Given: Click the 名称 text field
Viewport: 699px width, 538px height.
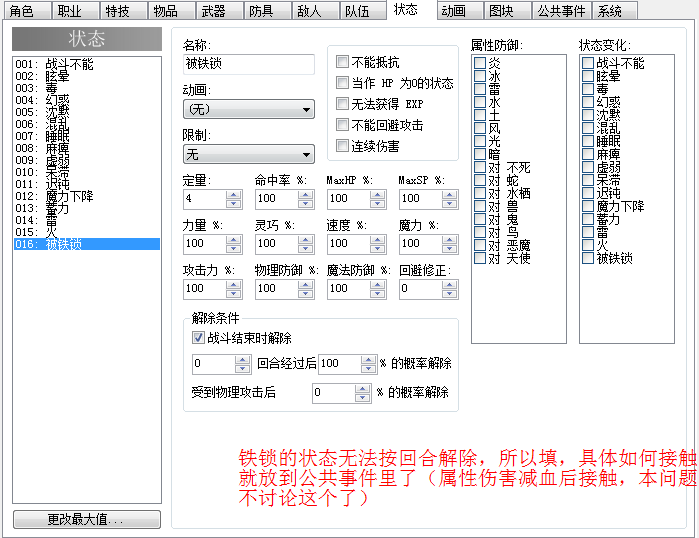Looking at the screenshot, I should point(248,64).
